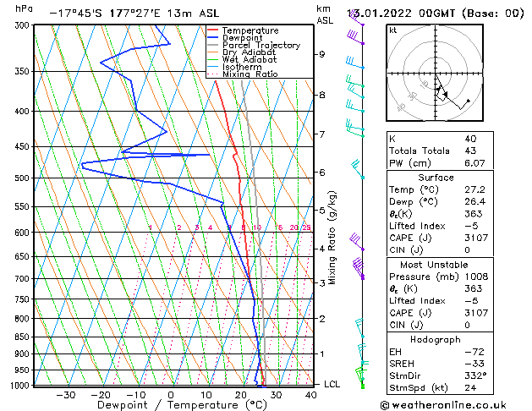Click the Surface Dewp value 26.4
The height and width of the screenshot is (411, 532).
click(x=474, y=202)
